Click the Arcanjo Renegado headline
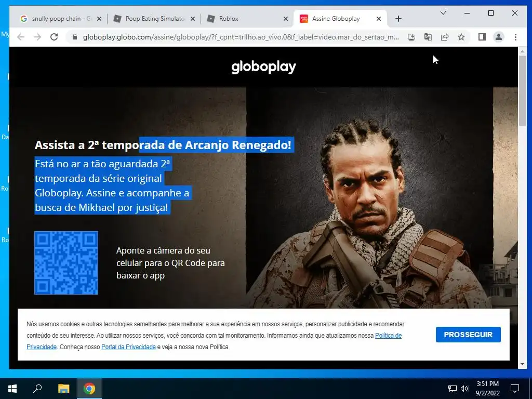The height and width of the screenshot is (399, 532). click(x=163, y=145)
